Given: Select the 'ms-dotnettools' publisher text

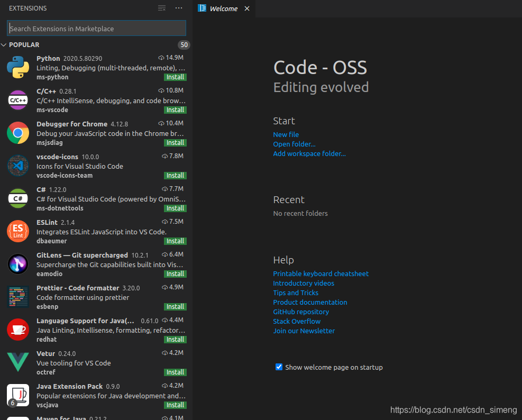Looking at the screenshot, I should (60, 208).
